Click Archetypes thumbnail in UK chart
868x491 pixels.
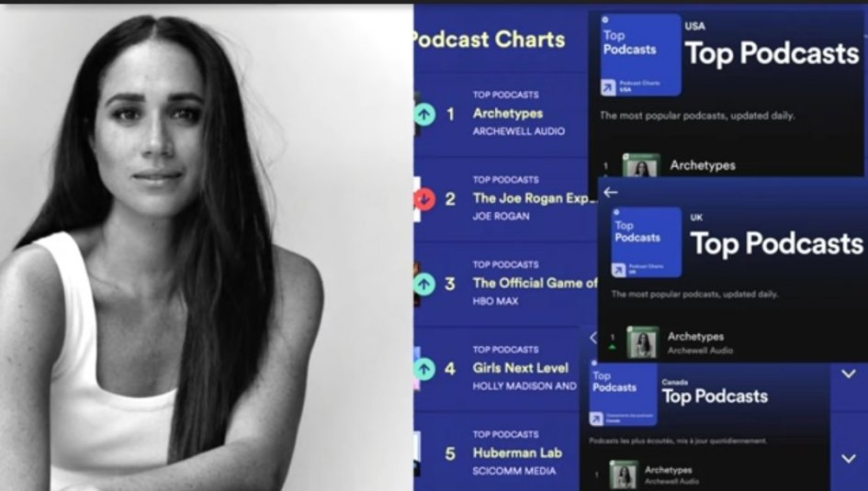[x=643, y=342]
